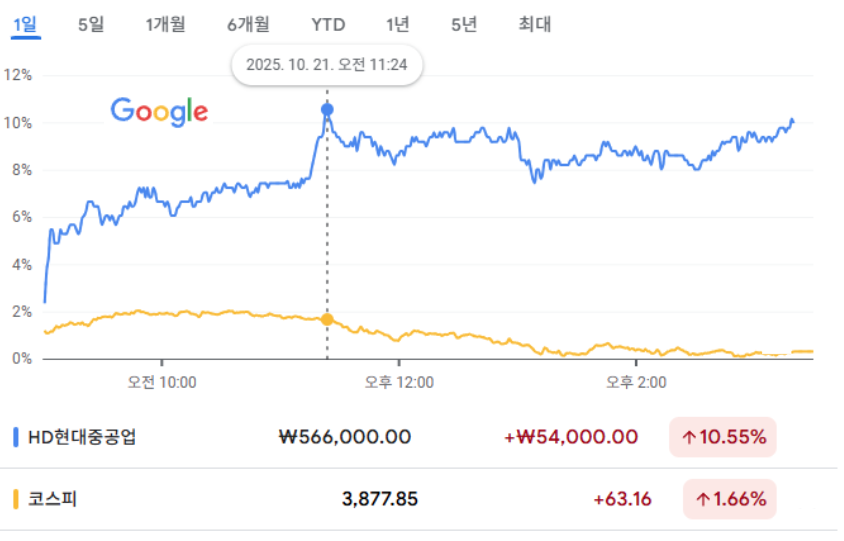This screenshot has width=844, height=541.
Task: Click the 1.66% change badge
Action: click(730, 498)
